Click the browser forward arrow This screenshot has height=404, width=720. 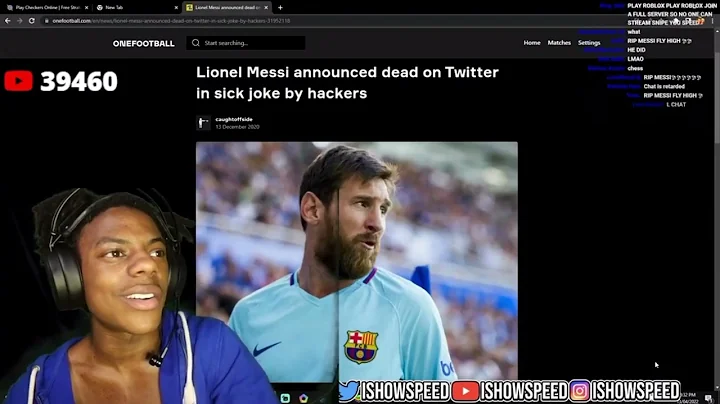point(19,21)
